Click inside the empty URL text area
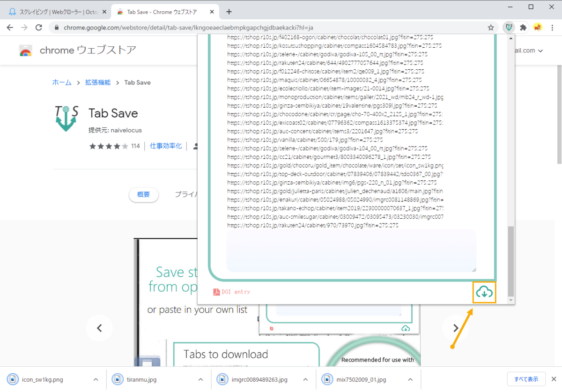This screenshot has height=392, width=562. tap(351, 251)
